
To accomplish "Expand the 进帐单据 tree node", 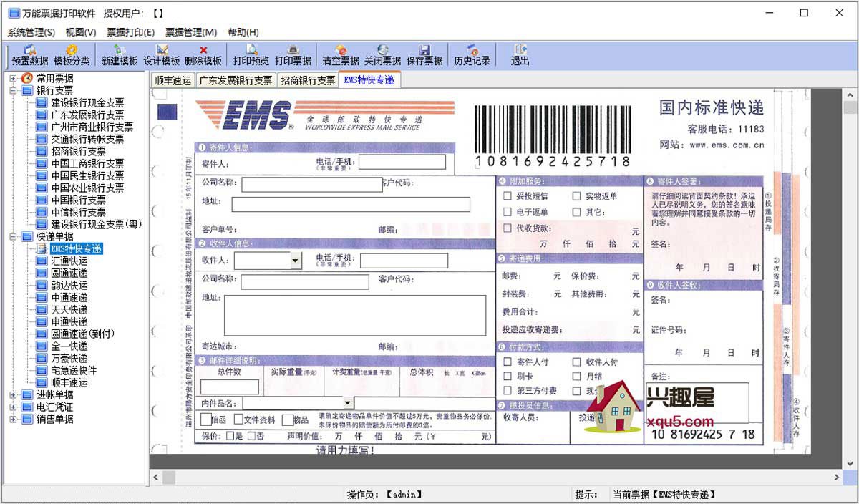I will coord(13,395).
